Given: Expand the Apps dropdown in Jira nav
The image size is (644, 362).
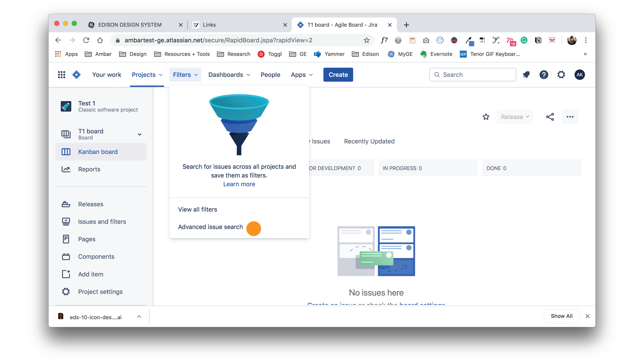Looking at the screenshot, I should pos(301,75).
